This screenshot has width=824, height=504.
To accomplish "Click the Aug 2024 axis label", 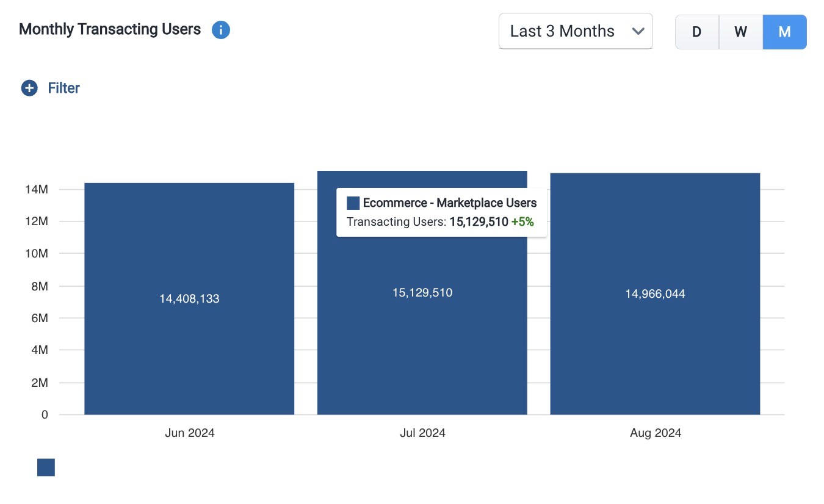I will 656,433.
